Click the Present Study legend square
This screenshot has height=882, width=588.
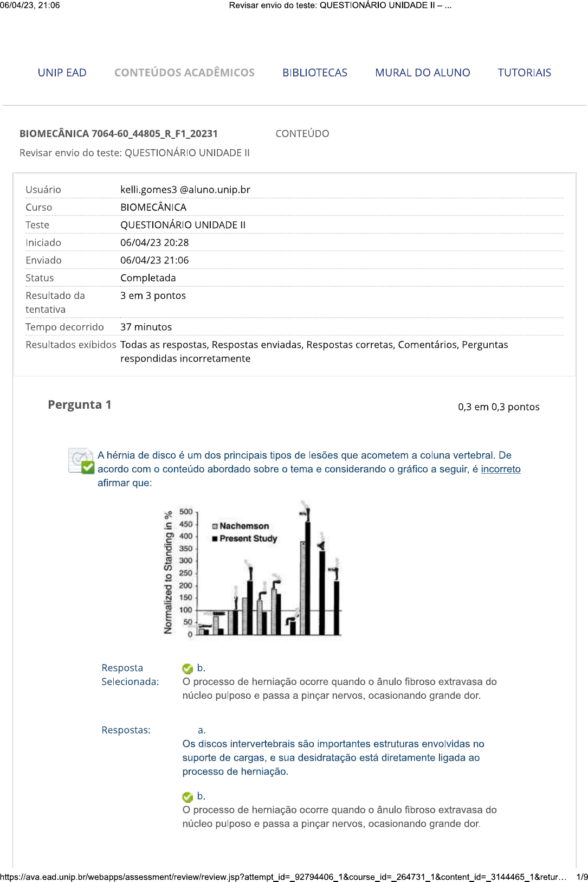[x=215, y=539]
